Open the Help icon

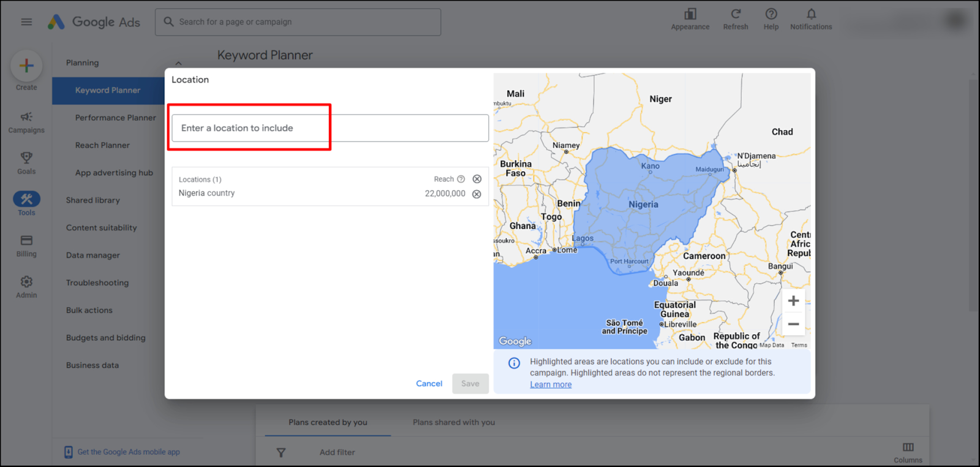point(771,14)
